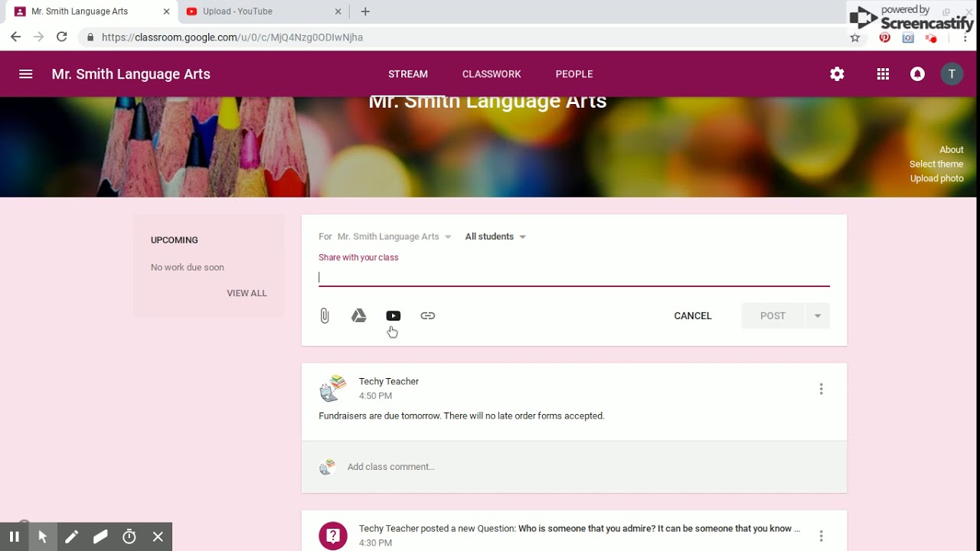980x551 pixels.
Task: Open the Post options dropdown arrow
Action: 818,315
